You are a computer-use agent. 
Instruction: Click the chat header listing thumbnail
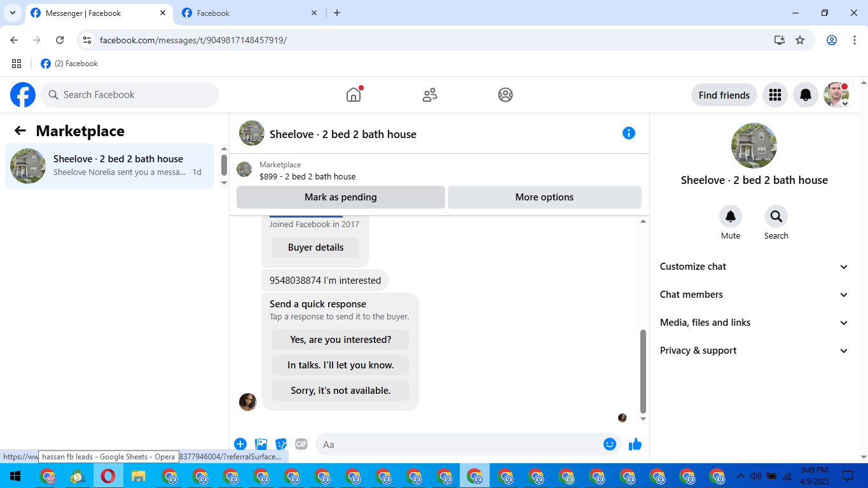click(x=252, y=133)
